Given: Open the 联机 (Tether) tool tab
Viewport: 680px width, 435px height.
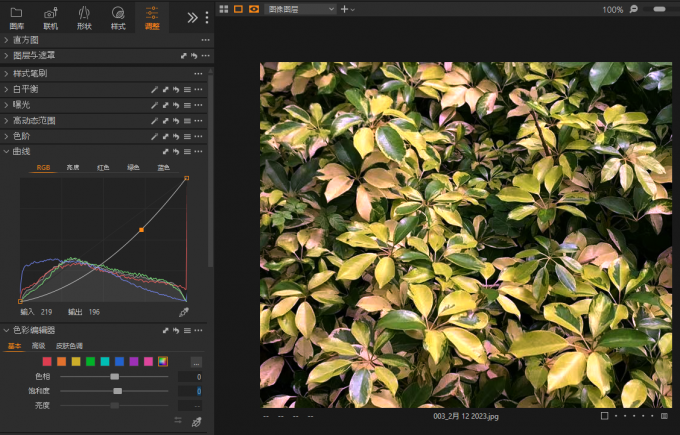Looking at the screenshot, I should pos(50,19).
